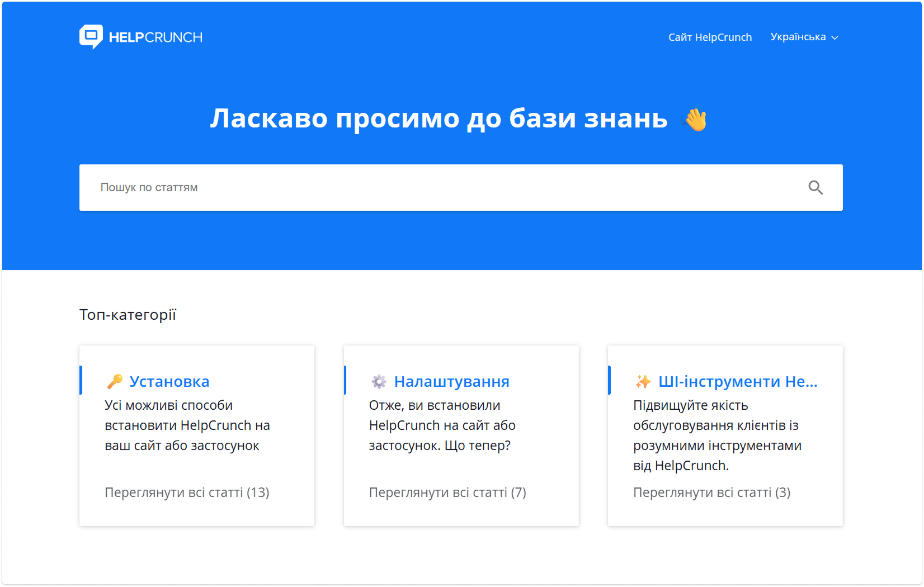Click Переглянути всі статті (13) under Установка
This screenshot has height=587, width=924.
pos(187,493)
